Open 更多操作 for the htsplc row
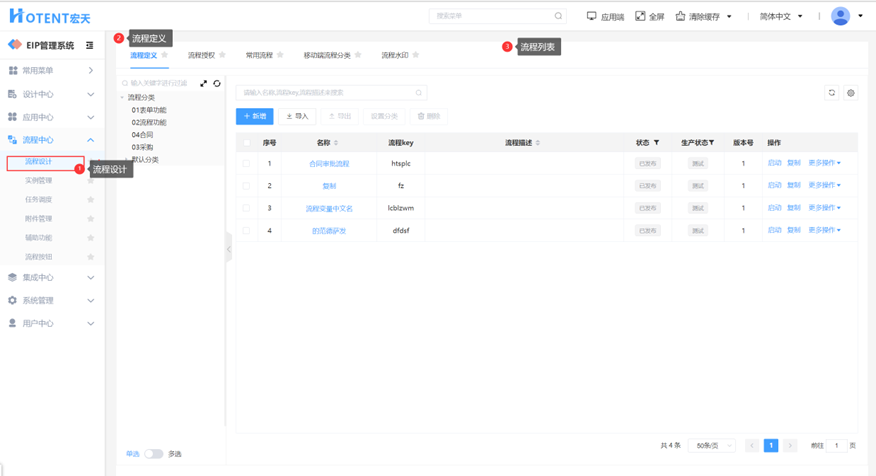876x476 pixels. [824, 163]
